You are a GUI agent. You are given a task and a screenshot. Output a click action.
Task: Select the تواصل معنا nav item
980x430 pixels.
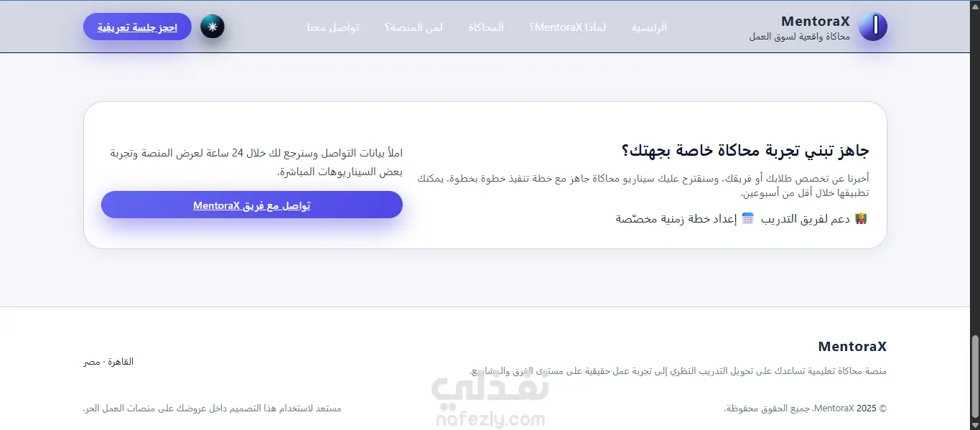pos(333,27)
